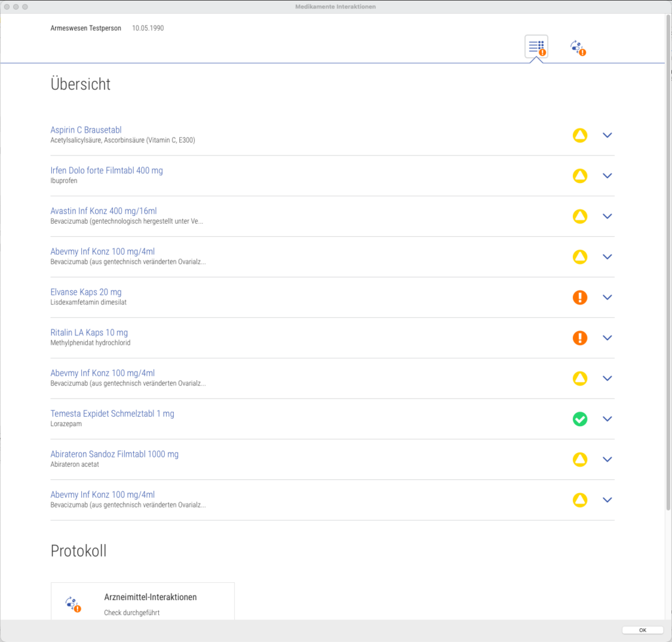Select the Arzneimittel-Interaktionen protocol card title

pos(150,597)
